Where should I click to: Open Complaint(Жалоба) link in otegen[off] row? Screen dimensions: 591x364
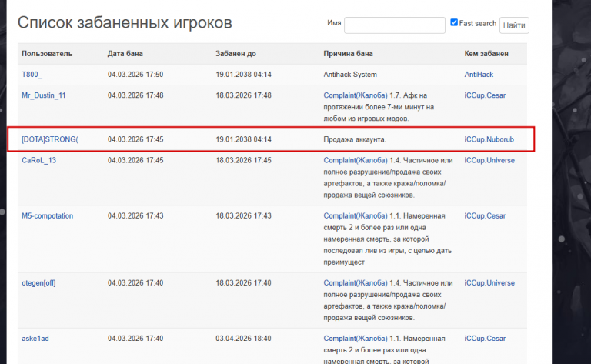[356, 283]
